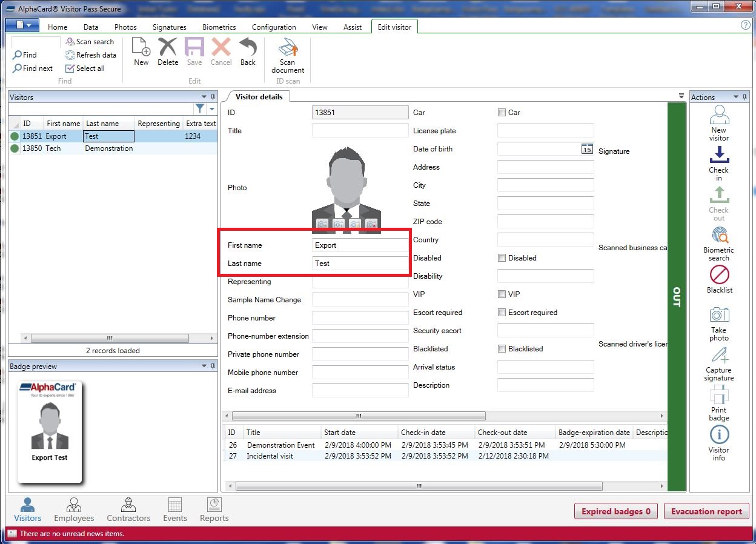The width and height of the screenshot is (756, 544).
Task: Open the date picker for Date of birth
Action: point(586,148)
